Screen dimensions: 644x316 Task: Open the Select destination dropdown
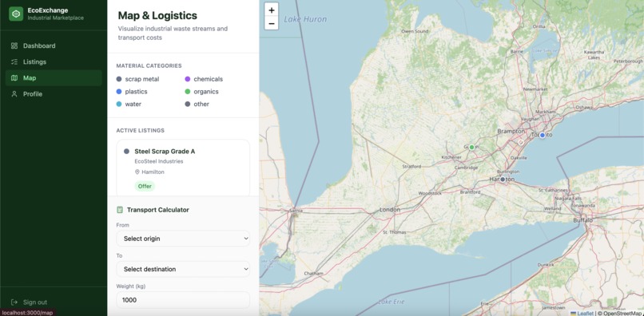[x=183, y=269]
